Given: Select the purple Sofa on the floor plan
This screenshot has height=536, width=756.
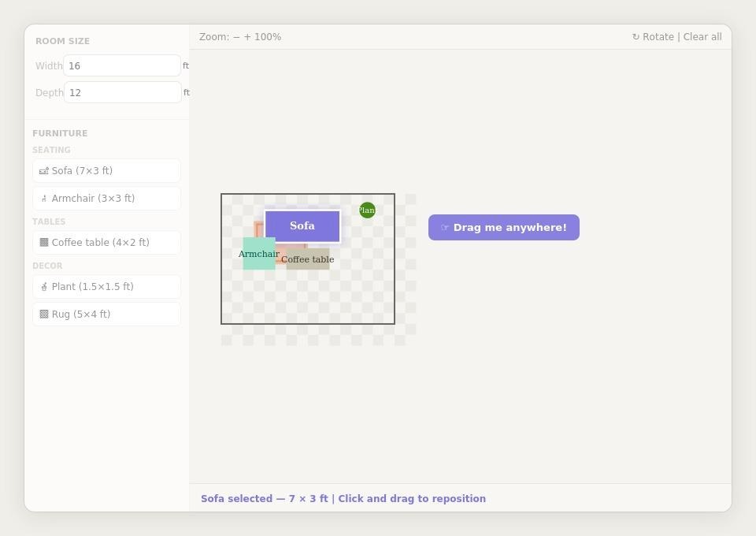Looking at the screenshot, I should (302, 226).
